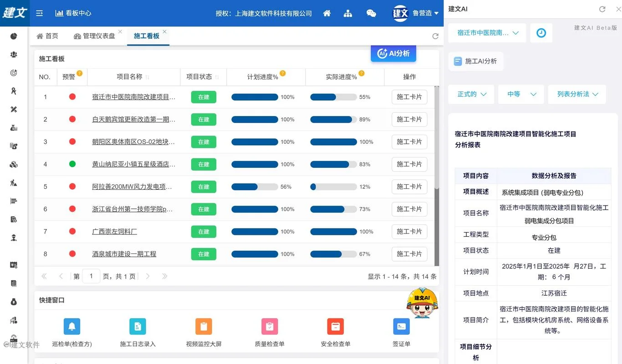Open 签证单 shortcut icon
Screen dimensions: 622x364
(x=401, y=326)
